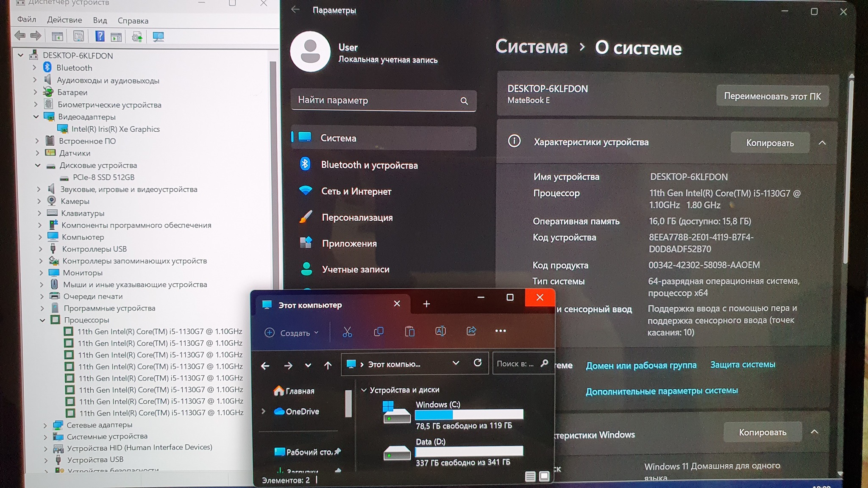Click the Copy icon in Explorer toolbar
The height and width of the screenshot is (488, 868).
(378, 331)
